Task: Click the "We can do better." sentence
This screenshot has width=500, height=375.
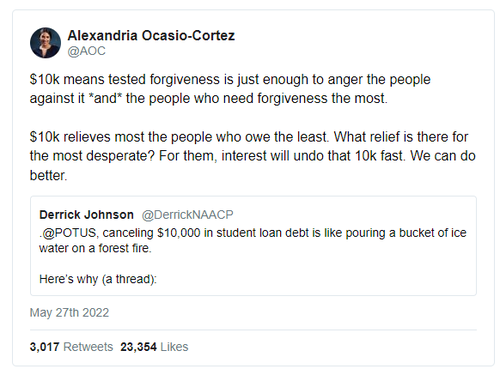Action: point(252,165)
